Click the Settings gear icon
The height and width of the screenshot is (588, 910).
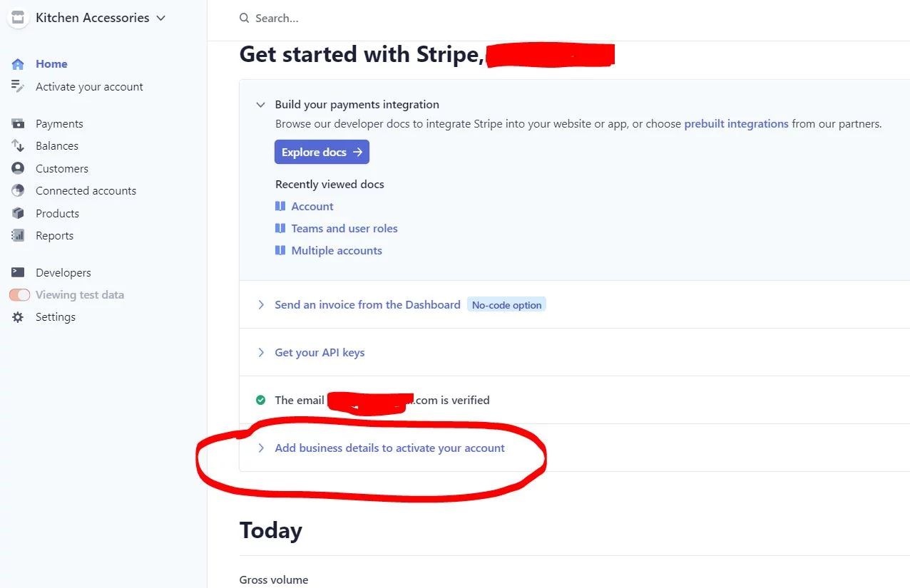[x=18, y=317]
